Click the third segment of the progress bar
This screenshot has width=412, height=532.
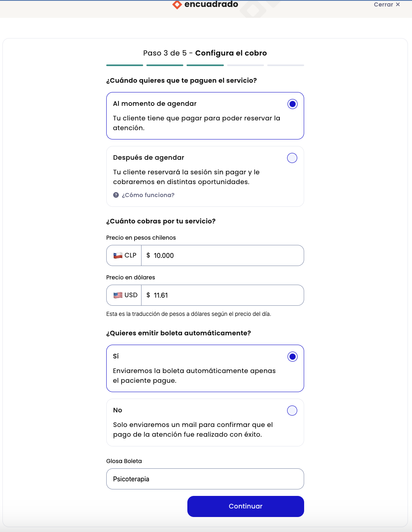[205, 65]
